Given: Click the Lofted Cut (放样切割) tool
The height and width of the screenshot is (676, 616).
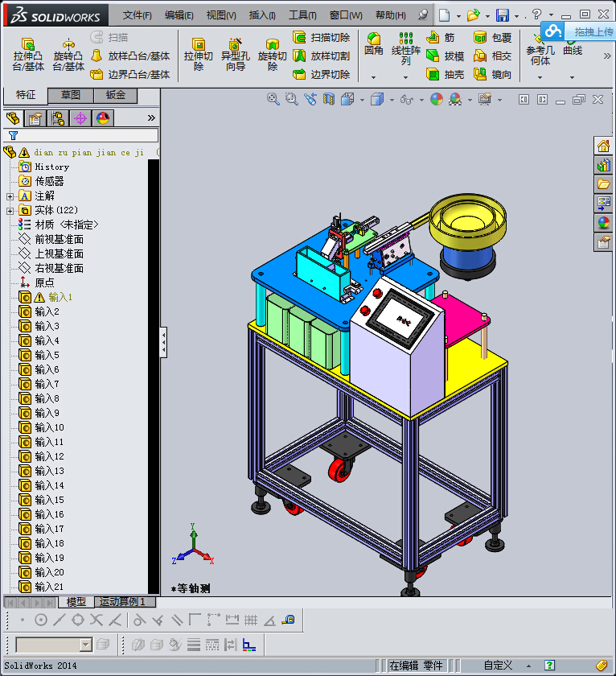Looking at the screenshot, I should point(322,56).
